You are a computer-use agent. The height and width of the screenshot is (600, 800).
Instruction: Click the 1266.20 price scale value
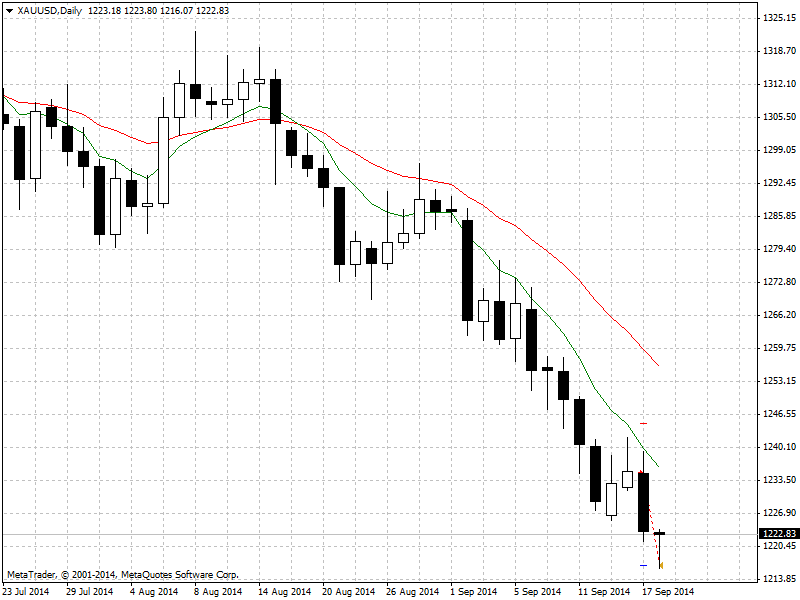coord(779,315)
